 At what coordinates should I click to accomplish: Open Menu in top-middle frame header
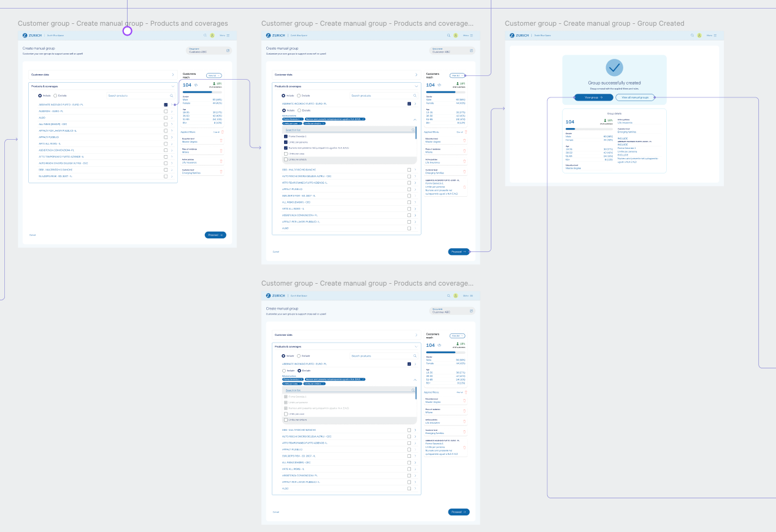click(467, 36)
